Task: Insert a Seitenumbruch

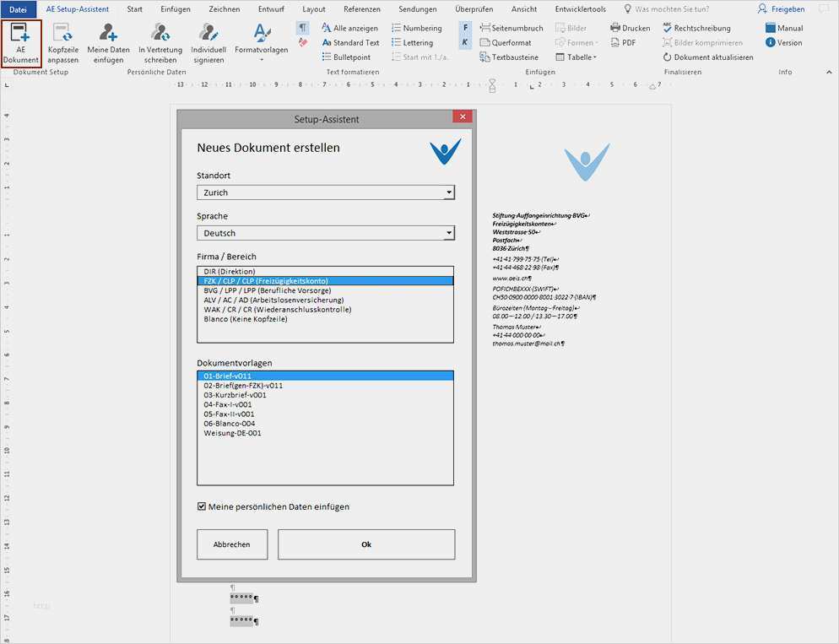Action: tap(512, 28)
